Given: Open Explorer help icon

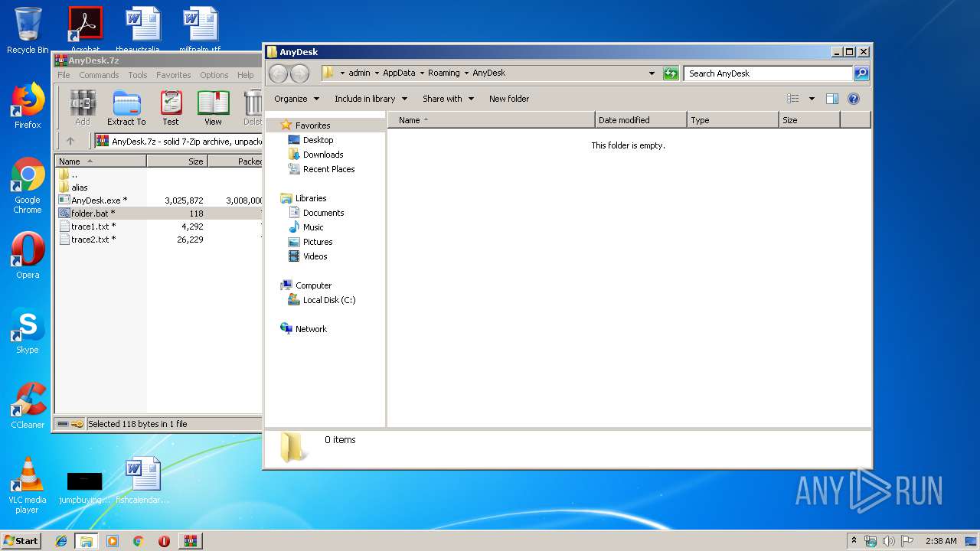Looking at the screenshot, I should point(854,99).
